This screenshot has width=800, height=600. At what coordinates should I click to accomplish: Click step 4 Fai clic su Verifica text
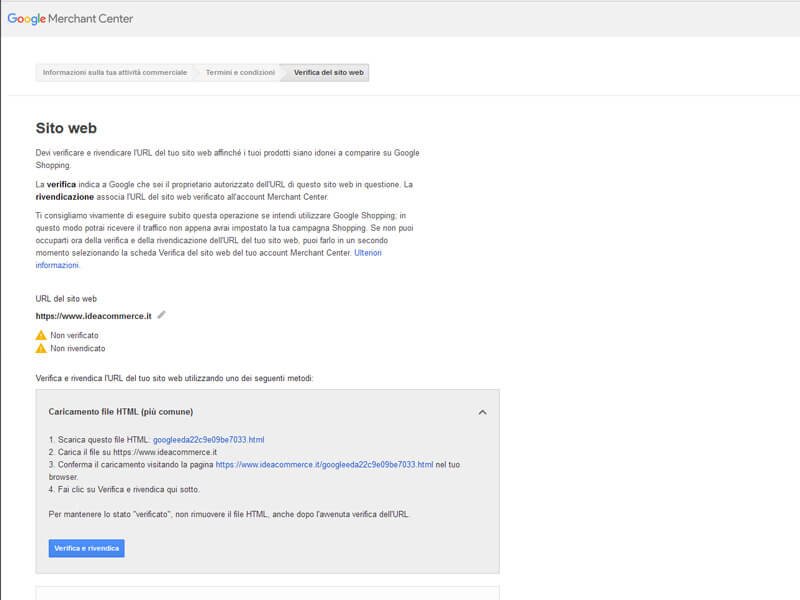124,490
